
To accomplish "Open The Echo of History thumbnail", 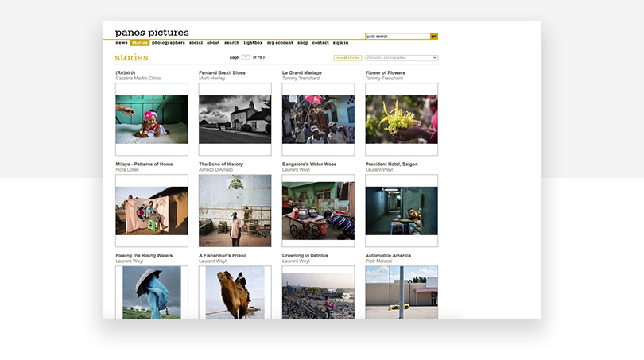I will tap(235, 211).
